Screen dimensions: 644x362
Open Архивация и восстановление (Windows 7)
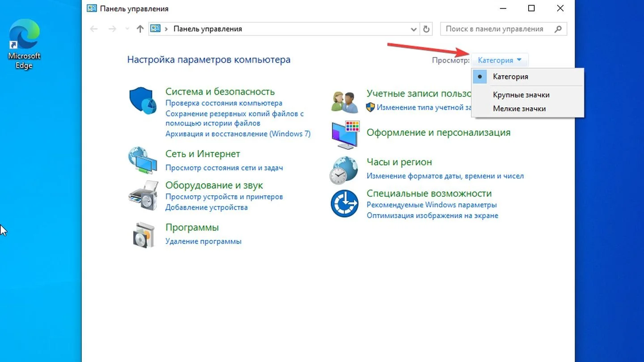tap(238, 134)
